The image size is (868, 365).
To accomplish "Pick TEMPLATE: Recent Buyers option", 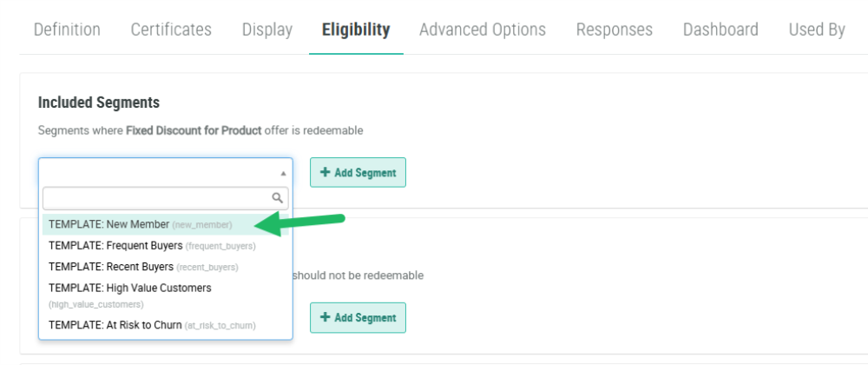I will (142, 267).
